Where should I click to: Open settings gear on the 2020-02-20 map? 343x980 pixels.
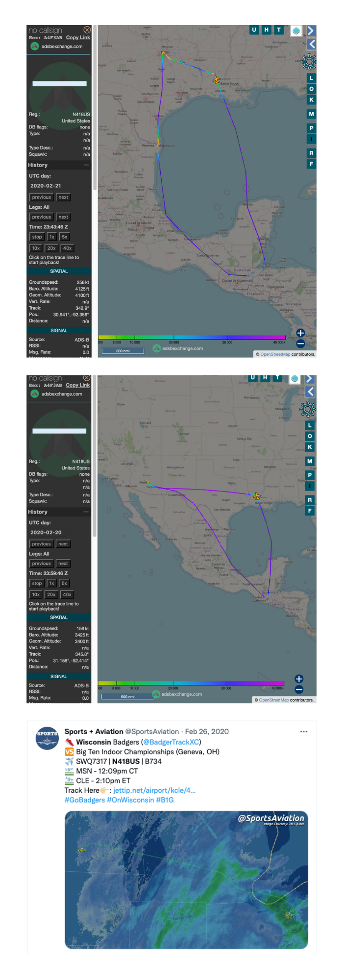[x=308, y=409]
